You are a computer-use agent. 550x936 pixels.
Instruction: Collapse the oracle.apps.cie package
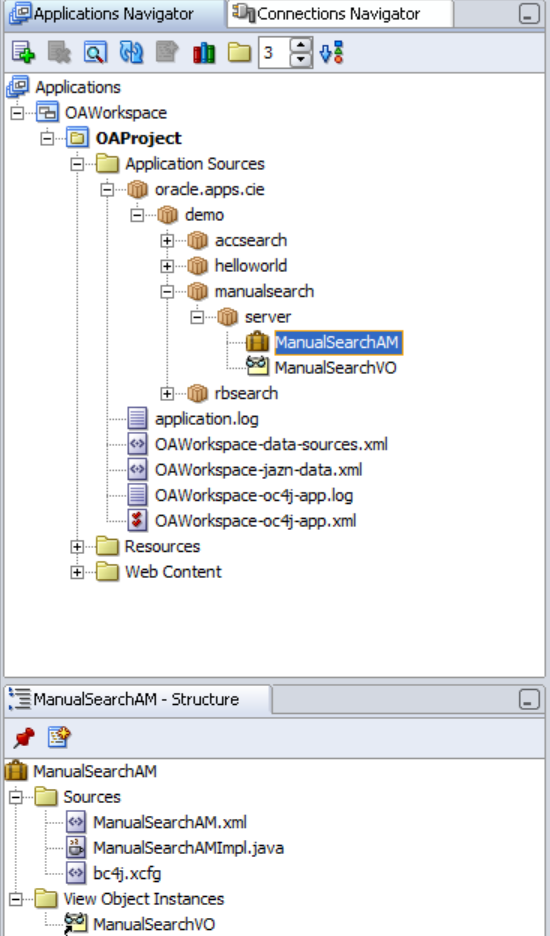pos(107,189)
